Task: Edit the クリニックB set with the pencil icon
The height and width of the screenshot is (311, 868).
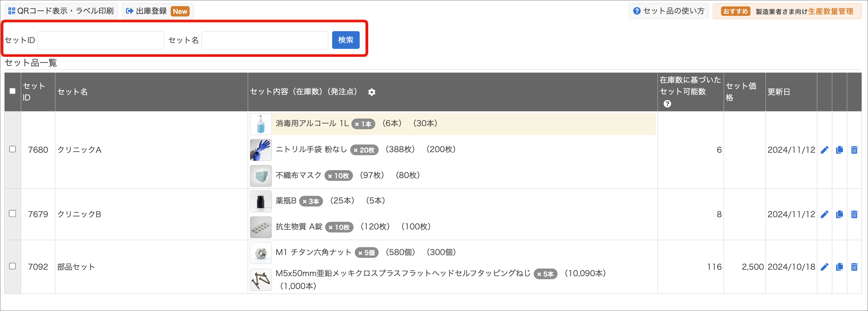Action: [825, 214]
